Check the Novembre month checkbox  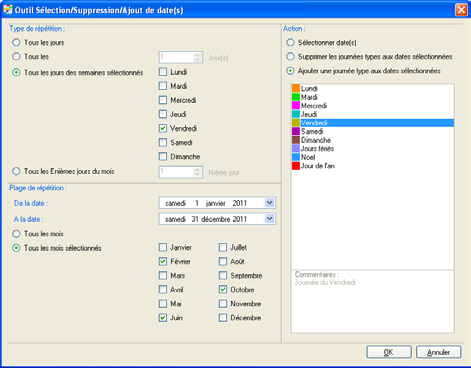223,304
